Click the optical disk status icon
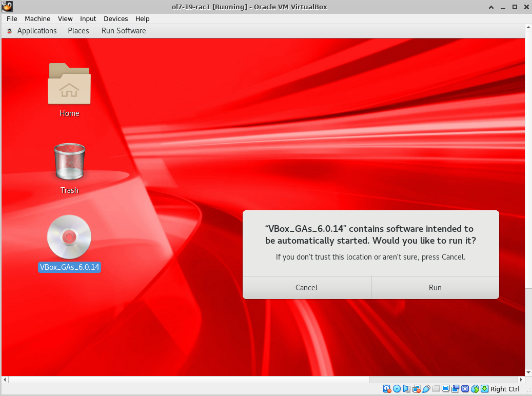The image size is (532, 396). [x=397, y=389]
